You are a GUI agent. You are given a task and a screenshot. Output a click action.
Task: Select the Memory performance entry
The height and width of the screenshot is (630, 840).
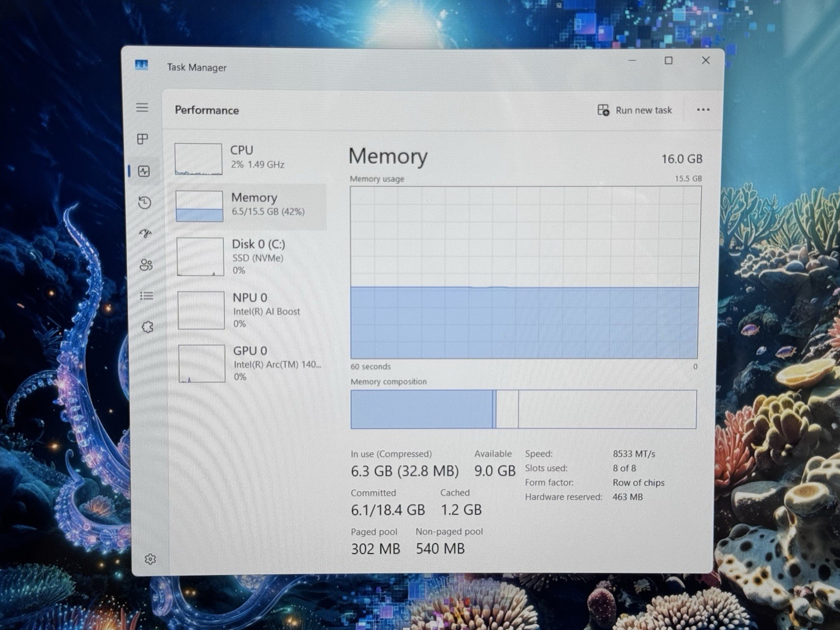coord(250,206)
